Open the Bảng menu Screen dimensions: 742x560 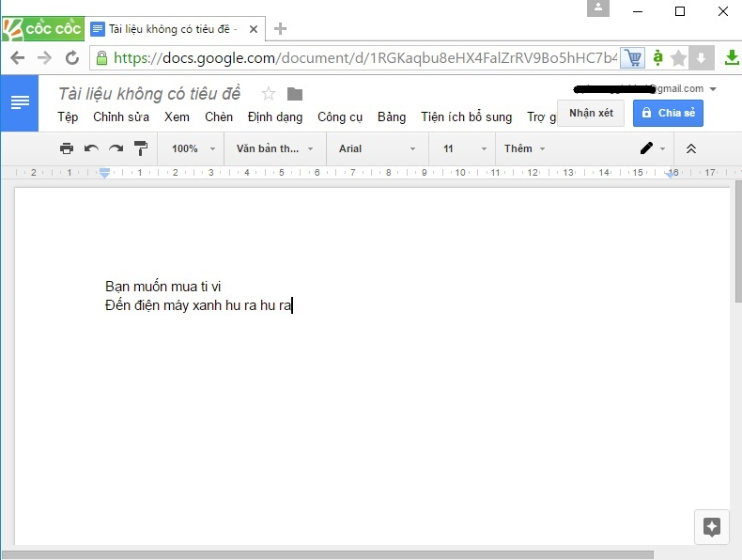[392, 117]
